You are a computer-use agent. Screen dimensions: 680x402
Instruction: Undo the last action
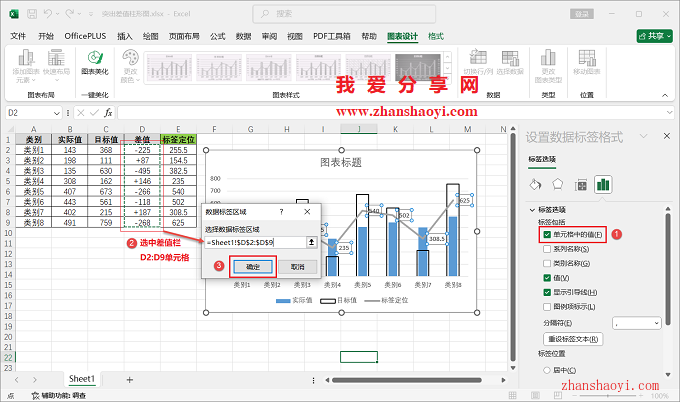coord(48,14)
